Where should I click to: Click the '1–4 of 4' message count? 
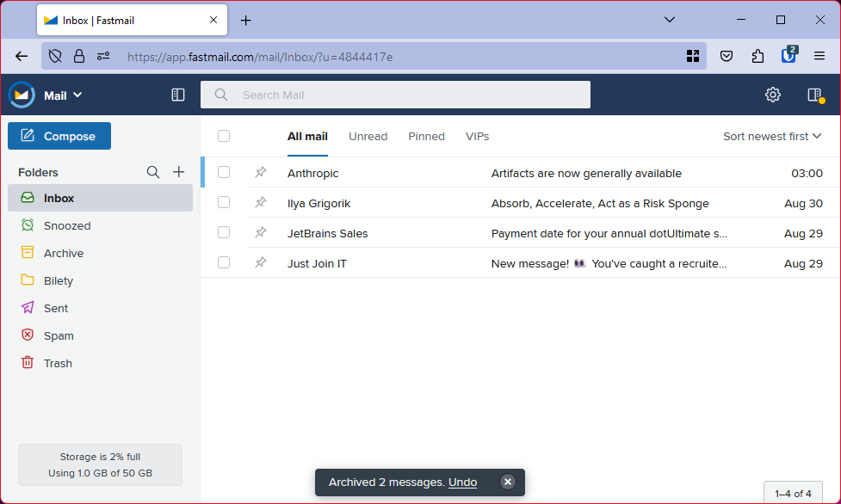(793, 494)
